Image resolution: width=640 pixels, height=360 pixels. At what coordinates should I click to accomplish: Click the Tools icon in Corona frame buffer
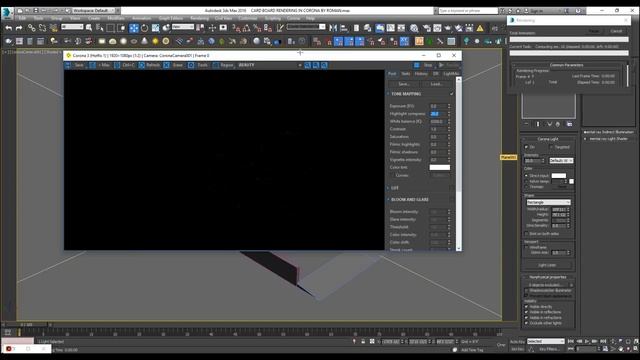(191, 65)
